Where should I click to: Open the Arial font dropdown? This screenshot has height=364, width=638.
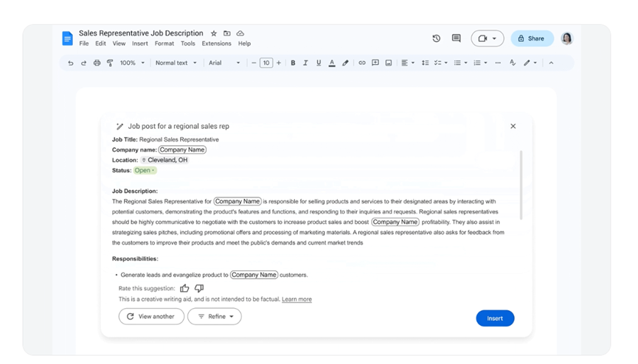coord(224,63)
